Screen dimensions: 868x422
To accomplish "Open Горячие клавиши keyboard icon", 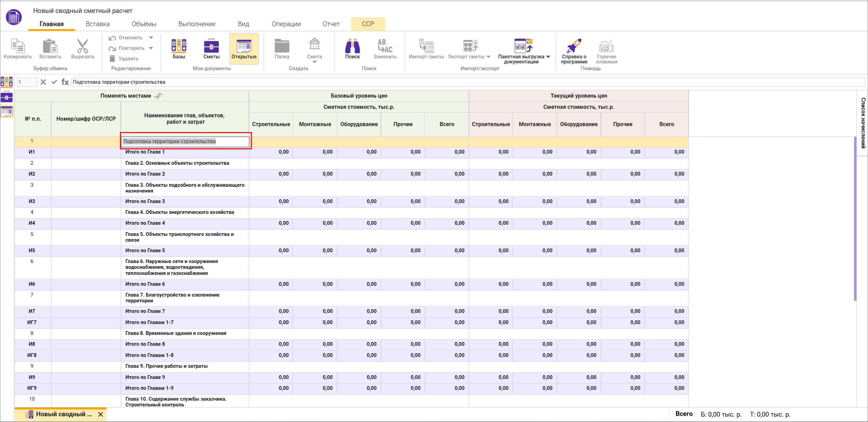I will coord(606,46).
